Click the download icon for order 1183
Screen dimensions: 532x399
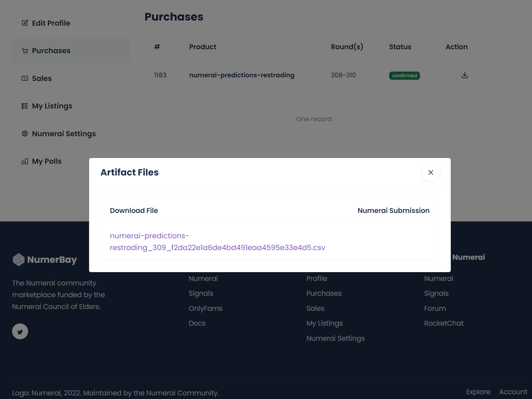[x=465, y=75]
